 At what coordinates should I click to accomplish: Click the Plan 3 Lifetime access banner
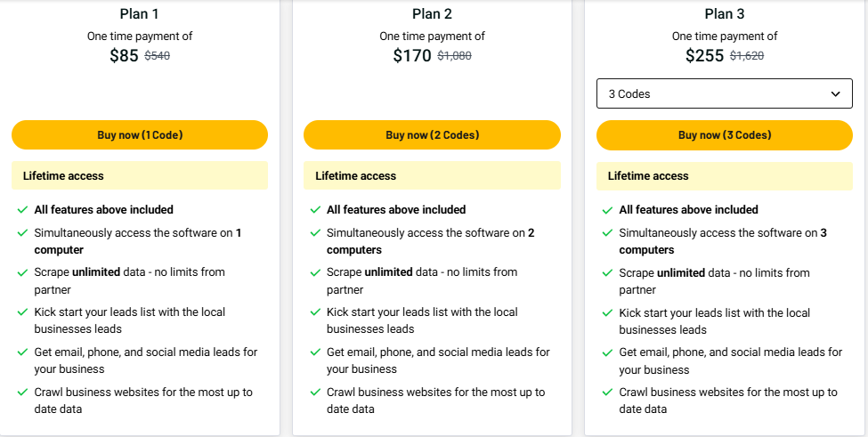[725, 176]
